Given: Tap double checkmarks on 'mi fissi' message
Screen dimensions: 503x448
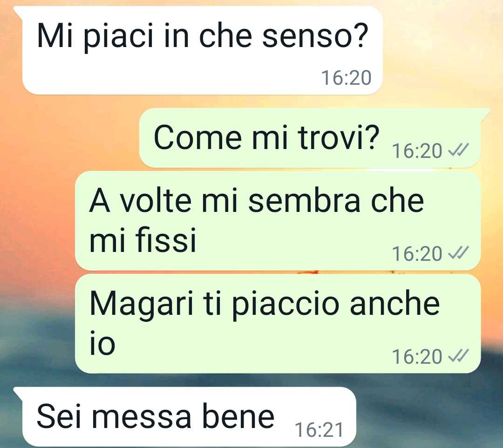Looking at the screenshot, I should [x=458, y=253].
